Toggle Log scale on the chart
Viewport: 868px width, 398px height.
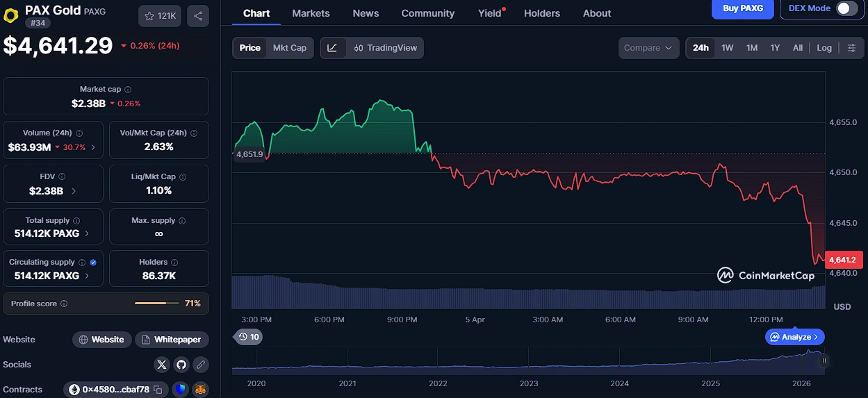tap(824, 48)
